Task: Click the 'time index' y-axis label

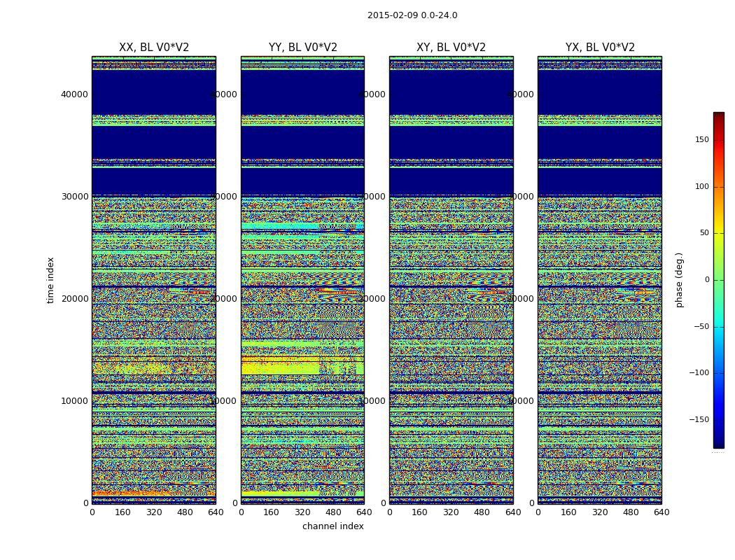Action: point(50,280)
